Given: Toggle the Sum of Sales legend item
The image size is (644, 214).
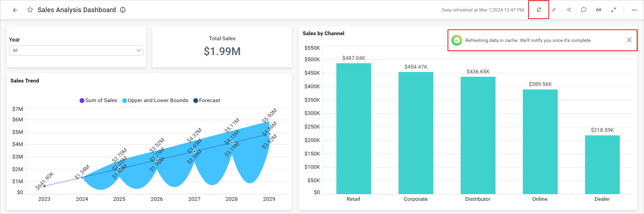Looking at the screenshot, I should point(98,100).
